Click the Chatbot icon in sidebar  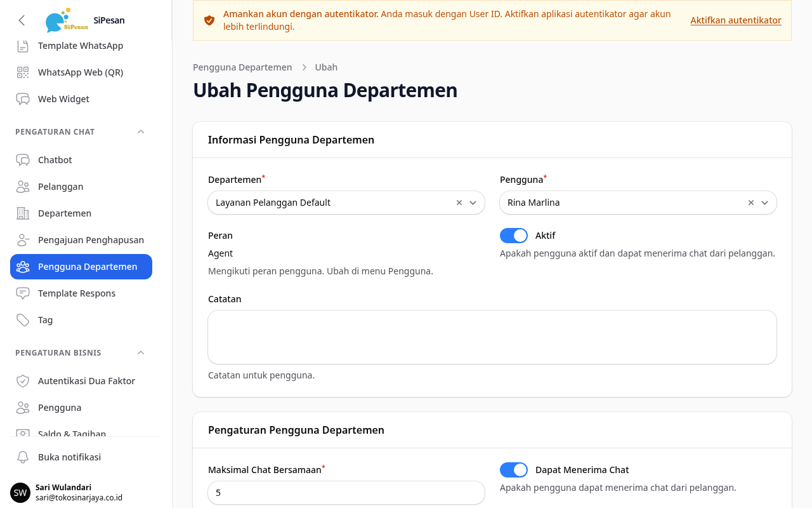(23, 160)
